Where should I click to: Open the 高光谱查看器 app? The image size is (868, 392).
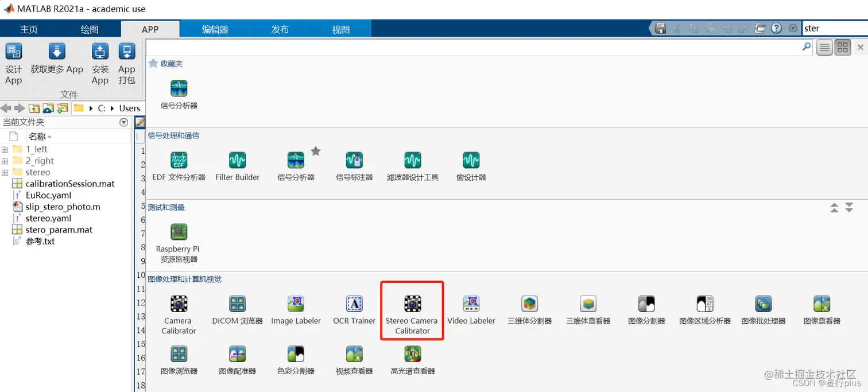click(413, 360)
